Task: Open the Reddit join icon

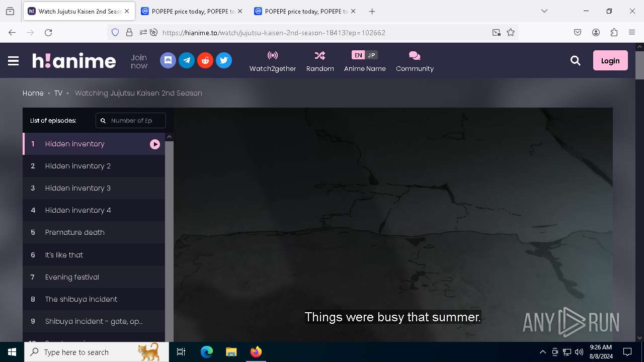Action: (x=205, y=60)
